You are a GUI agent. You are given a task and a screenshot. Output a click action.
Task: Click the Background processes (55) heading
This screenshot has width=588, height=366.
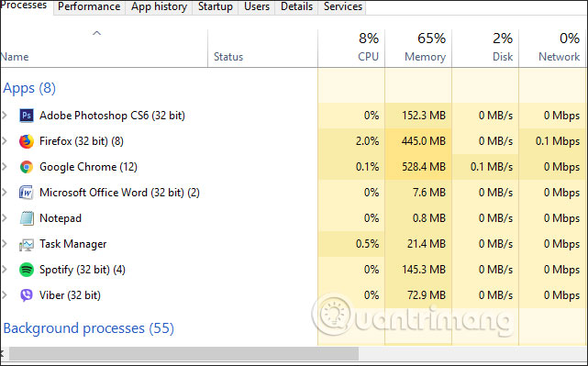(x=88, y=328)
